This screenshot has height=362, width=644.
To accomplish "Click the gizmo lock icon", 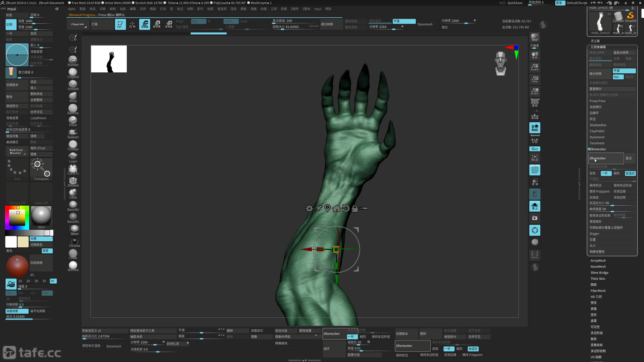I will [x=355, y=208].
